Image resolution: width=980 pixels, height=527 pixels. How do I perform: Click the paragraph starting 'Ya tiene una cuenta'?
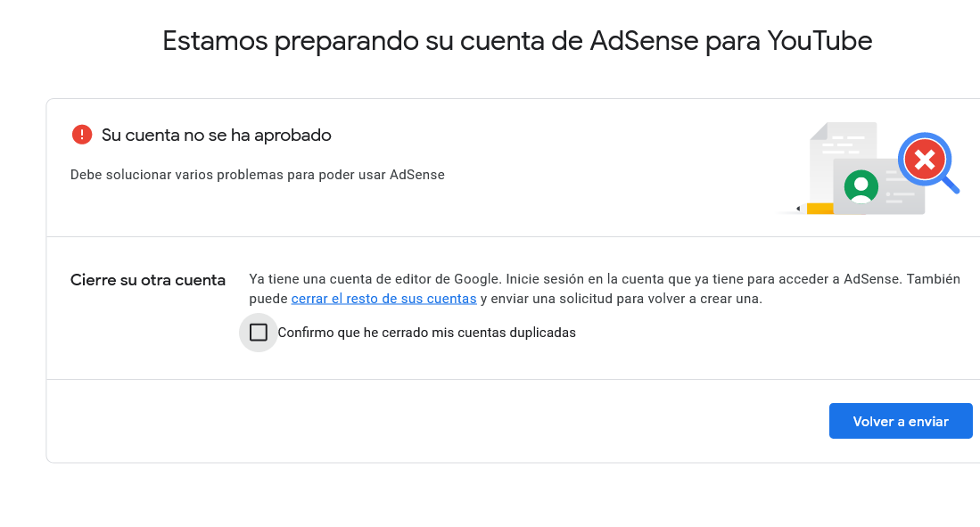[x=605, y=289]
